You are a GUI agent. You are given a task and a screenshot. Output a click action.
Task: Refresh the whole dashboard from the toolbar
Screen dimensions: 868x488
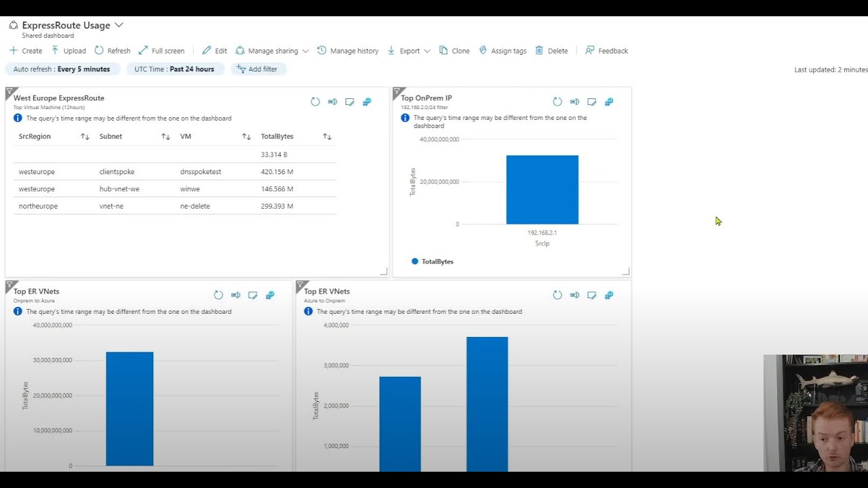pyautogui.click(x=113, y=51)
